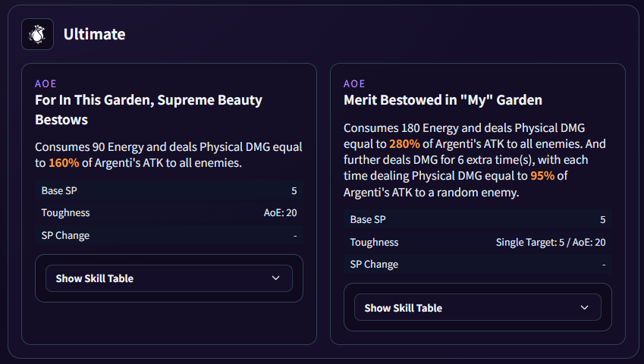Expand Show Skill Table under Supreme Beauty Bestows
Screen dimensions: 644x364
tap(169, 278)
